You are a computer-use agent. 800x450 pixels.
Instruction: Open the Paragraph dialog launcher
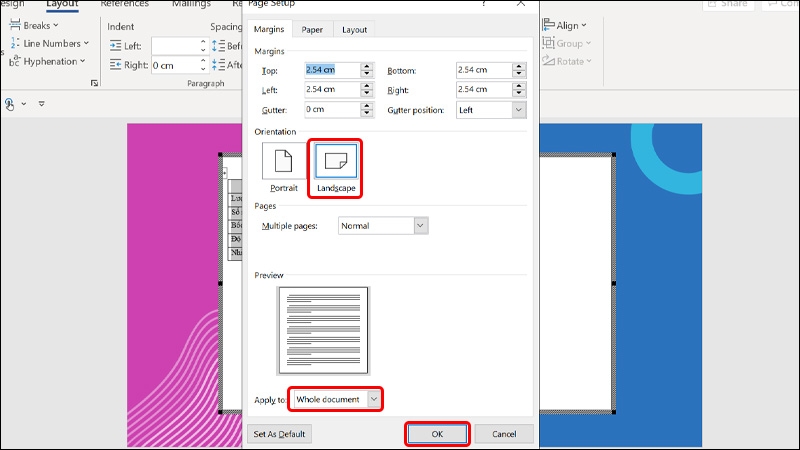[94, 83]
